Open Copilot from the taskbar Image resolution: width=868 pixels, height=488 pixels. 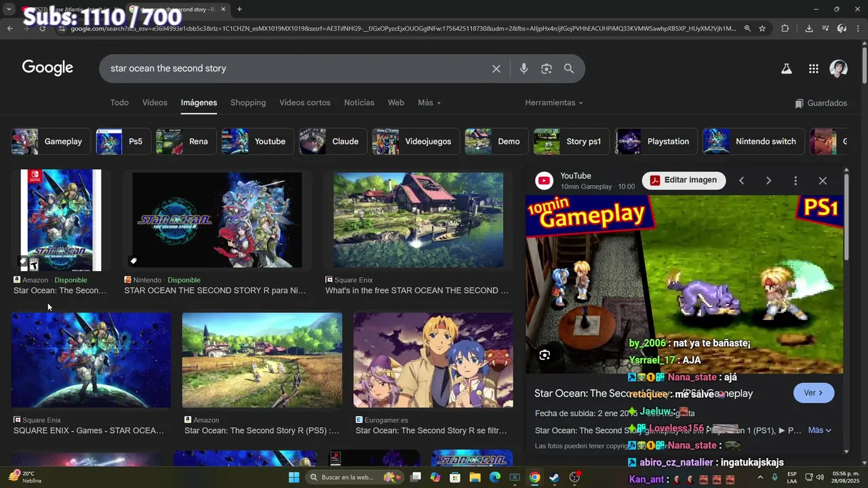[x=435, y=477]
